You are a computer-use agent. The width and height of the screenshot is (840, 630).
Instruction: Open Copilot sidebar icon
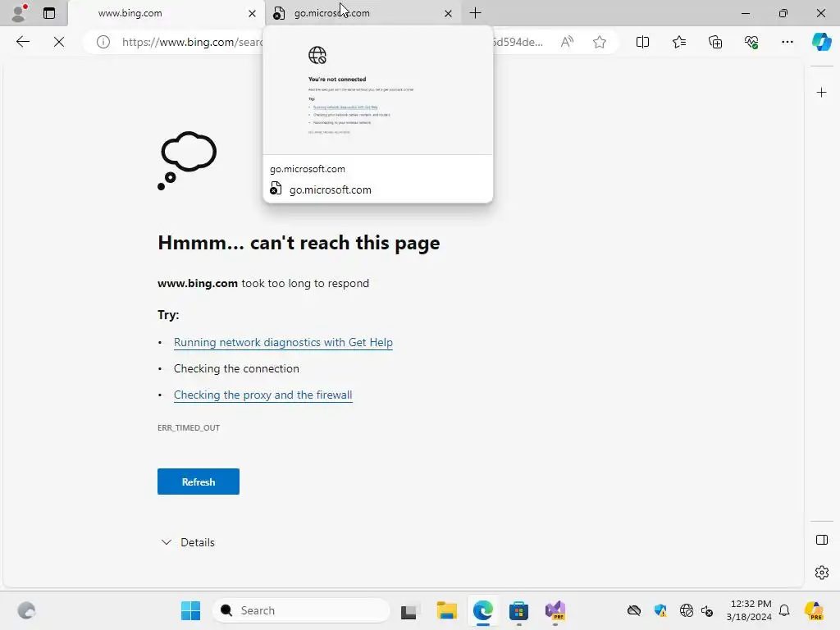tap(821, 42)
